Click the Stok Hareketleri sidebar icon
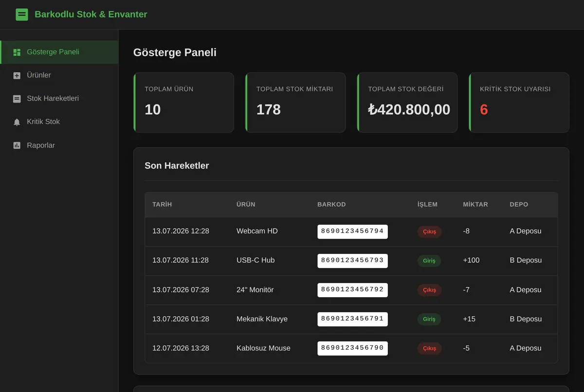The image size is (584, 392). 17,99
